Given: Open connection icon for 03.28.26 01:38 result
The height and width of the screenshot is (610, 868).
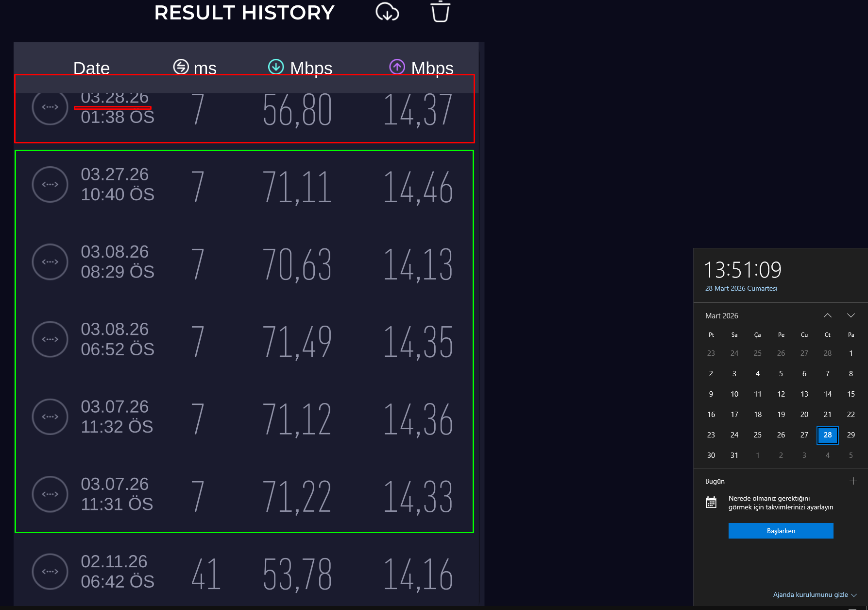Looking at the screenshot, I should (50, 107).
